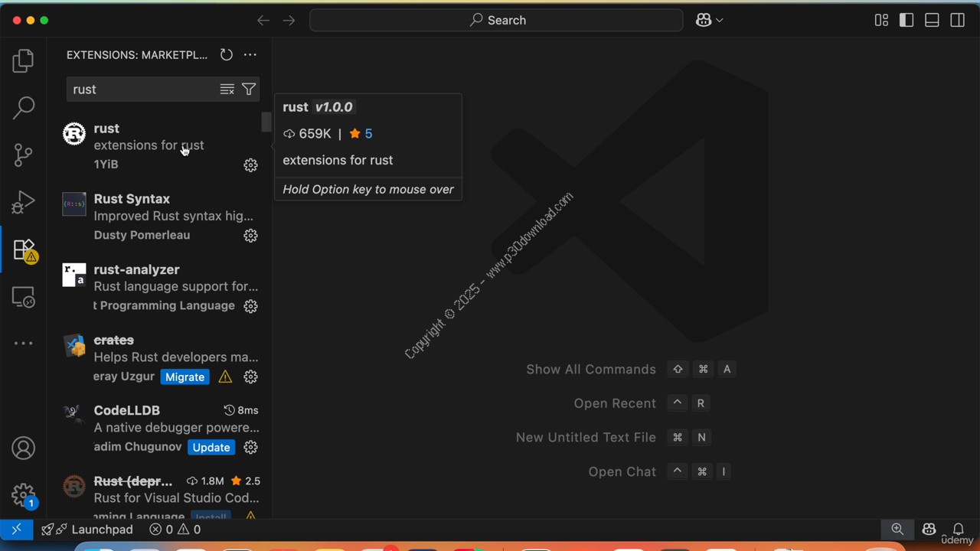Open the Run and Debug view

click(x=23, y=202)
